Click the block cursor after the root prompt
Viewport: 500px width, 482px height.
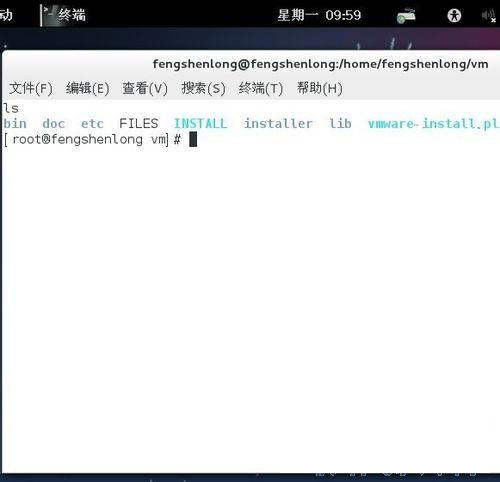pos(193,139)
